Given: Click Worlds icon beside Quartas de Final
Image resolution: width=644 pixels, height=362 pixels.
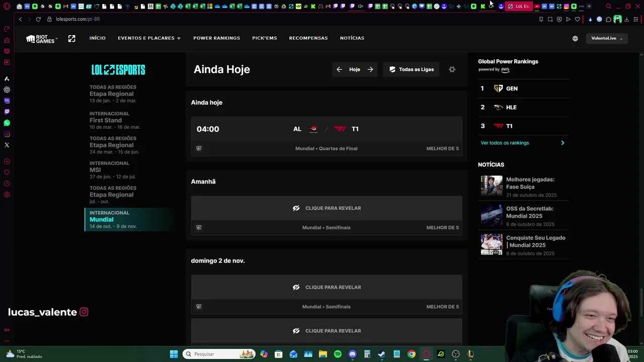Looking at the screenshot, I should 199,148.
